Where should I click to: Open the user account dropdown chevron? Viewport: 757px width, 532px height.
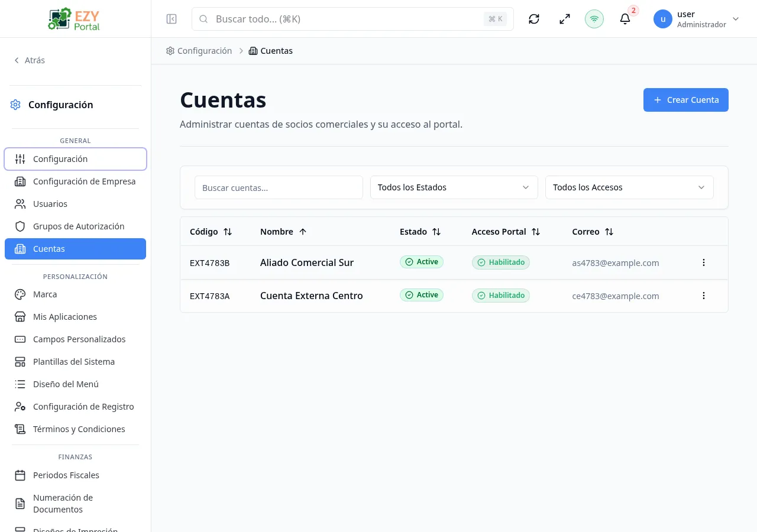736,19
